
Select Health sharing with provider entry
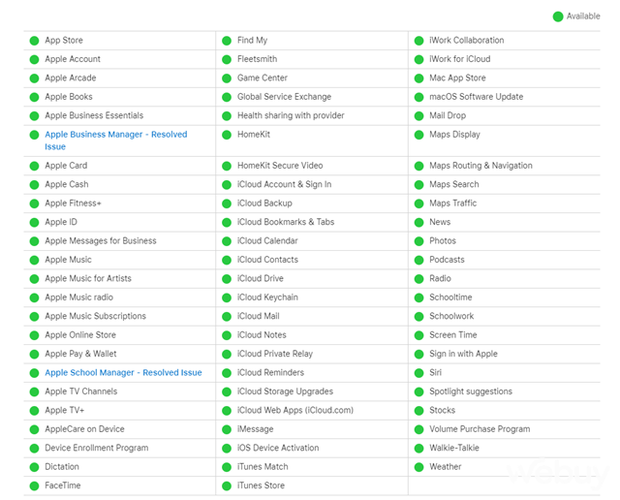(291, 115)
